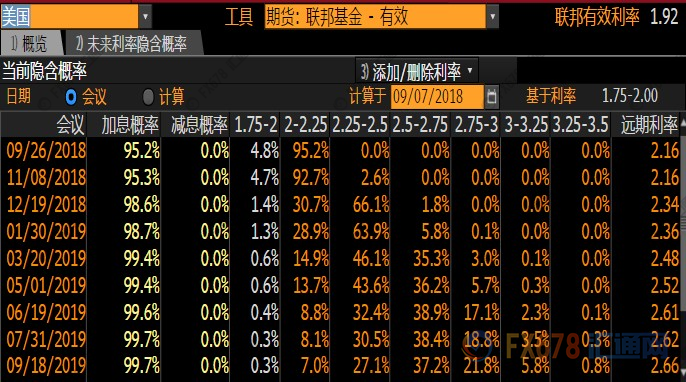Open the 美国 country dropdown arrow

tap(145, 17)
